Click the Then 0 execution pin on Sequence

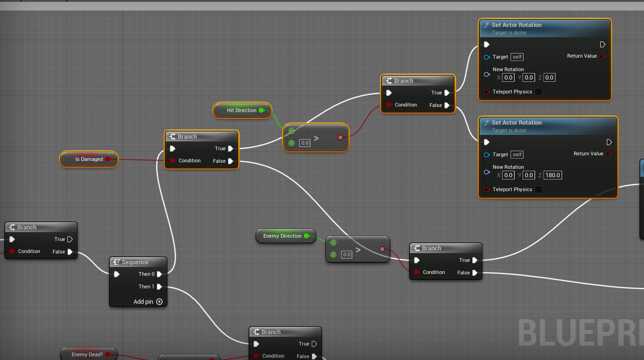pyautogui.click(x=159, y=274)
